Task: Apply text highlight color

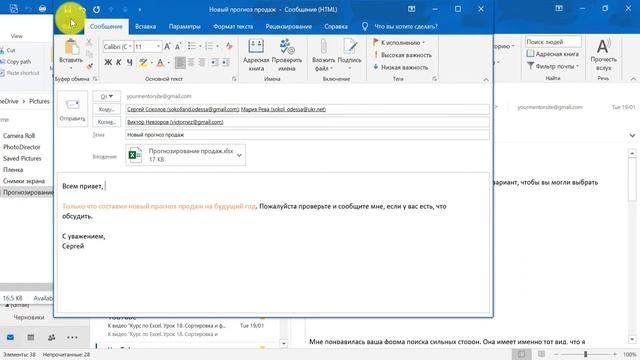Action: 143,62
